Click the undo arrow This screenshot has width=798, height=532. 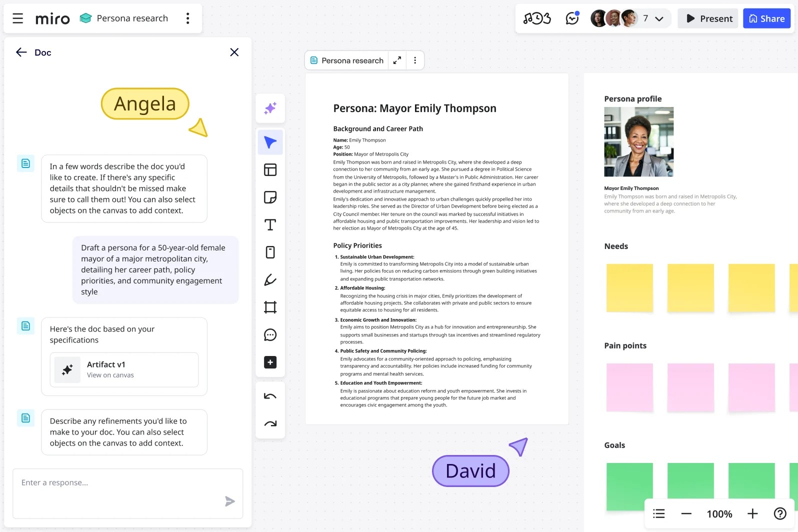(x=270, y=396)
